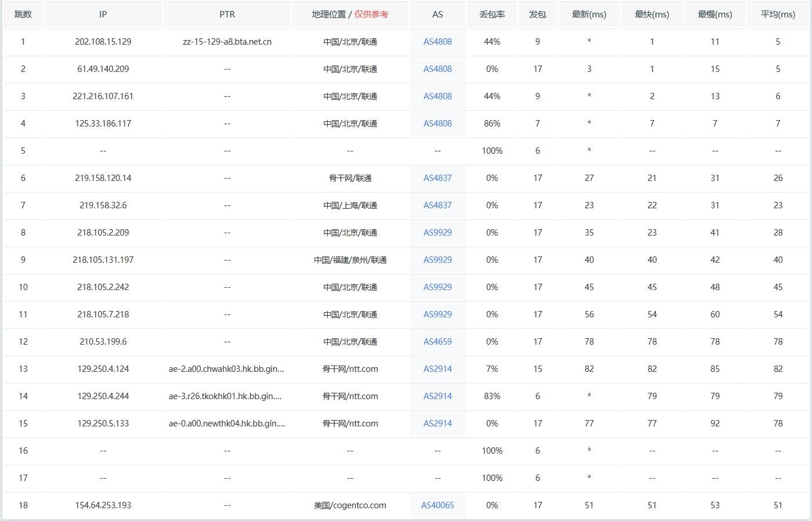The height and width of the screenshot is (521, 812).
Task: Select IP address 218.105.7.218
Action: (103, 314)
